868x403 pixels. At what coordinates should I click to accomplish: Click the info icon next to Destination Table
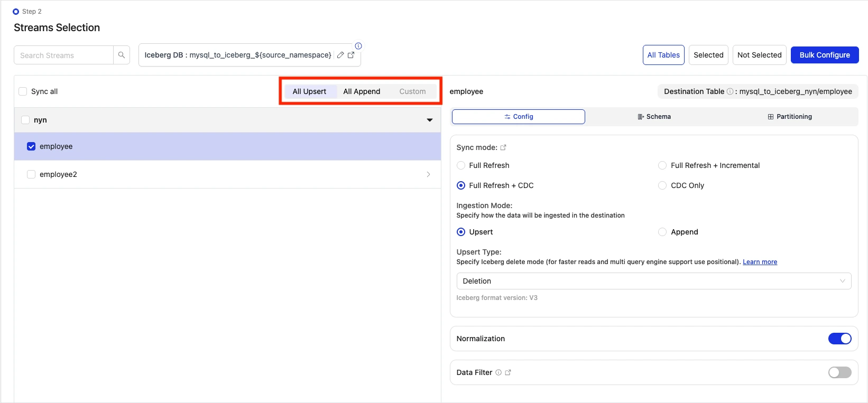click(x=730, y=91)
